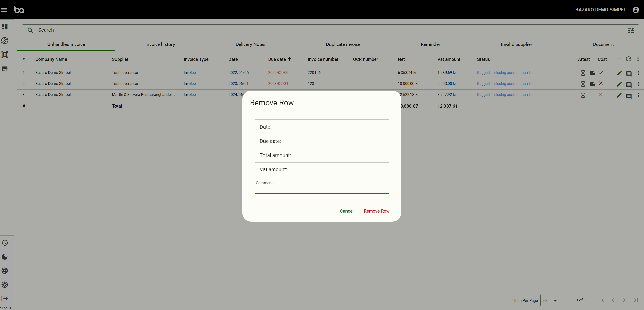This screenshot has height=310, width=644.
Task: Refresh the invoice table
Action: (x=629, y=59)
